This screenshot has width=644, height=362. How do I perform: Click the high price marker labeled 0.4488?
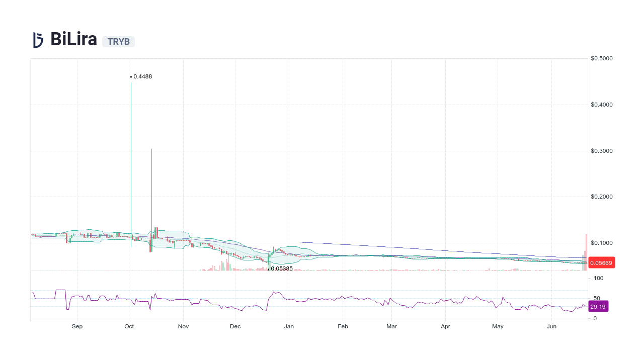tap(141, 76)
